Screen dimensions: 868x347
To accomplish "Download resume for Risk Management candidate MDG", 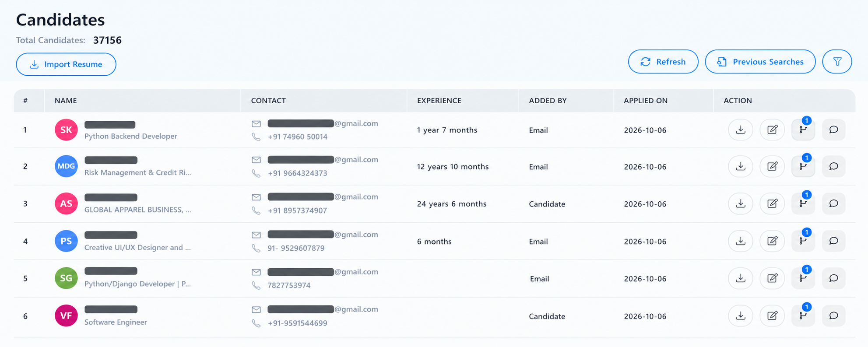I will click(741, 166).
